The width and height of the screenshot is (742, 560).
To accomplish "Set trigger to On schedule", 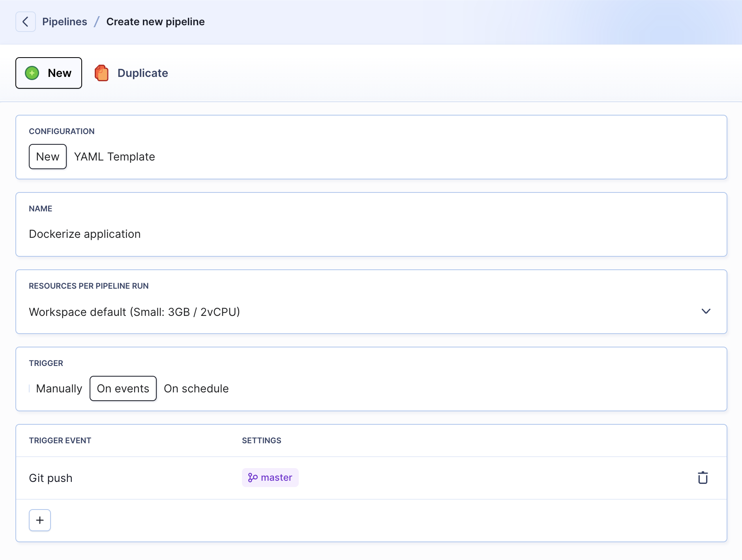I will click(196, 388).
